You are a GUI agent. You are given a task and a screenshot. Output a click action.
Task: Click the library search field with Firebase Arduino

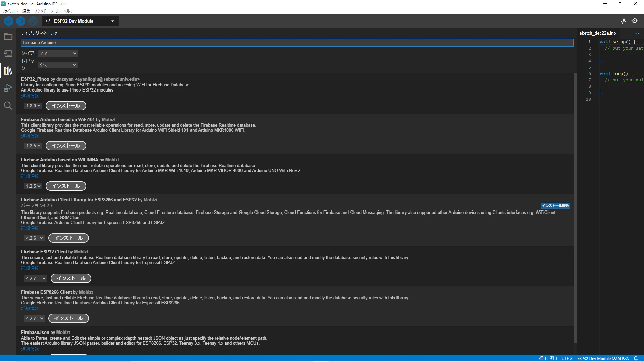coord(297,42)
